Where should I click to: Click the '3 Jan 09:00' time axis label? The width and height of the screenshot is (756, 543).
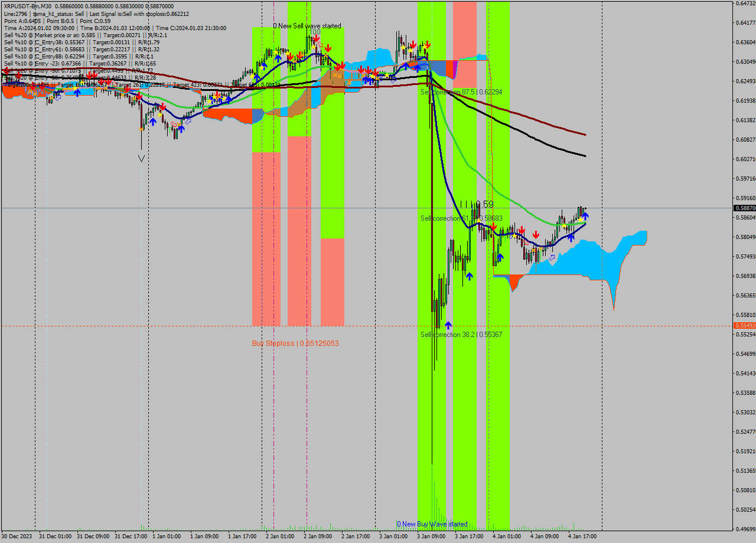(x=431, y=537)
